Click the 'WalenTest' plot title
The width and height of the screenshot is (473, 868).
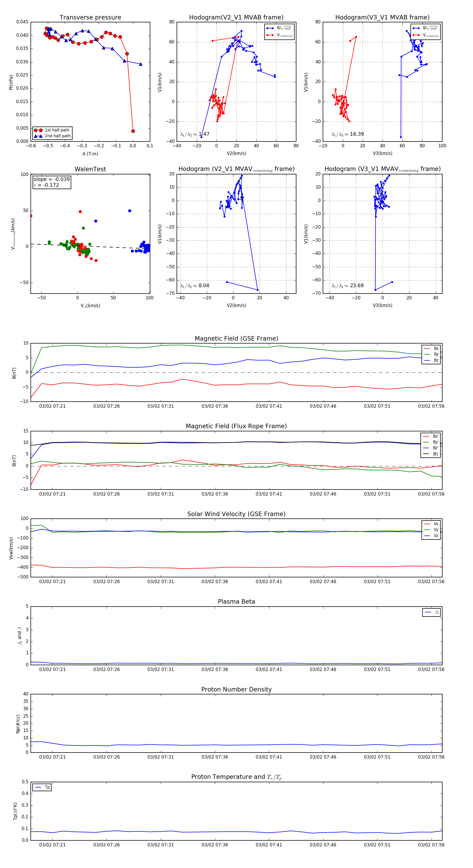coord(90,169)
